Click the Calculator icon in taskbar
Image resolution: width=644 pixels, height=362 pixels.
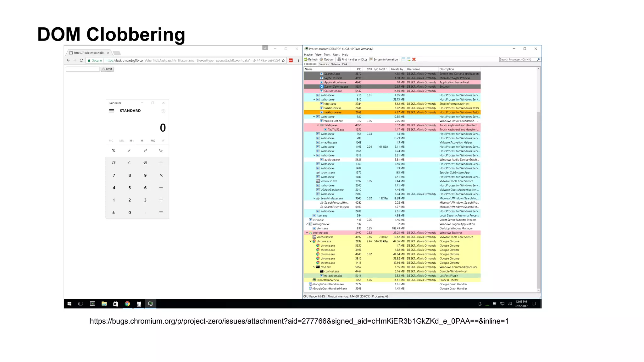pyautogui.click(x=139, y=304)
